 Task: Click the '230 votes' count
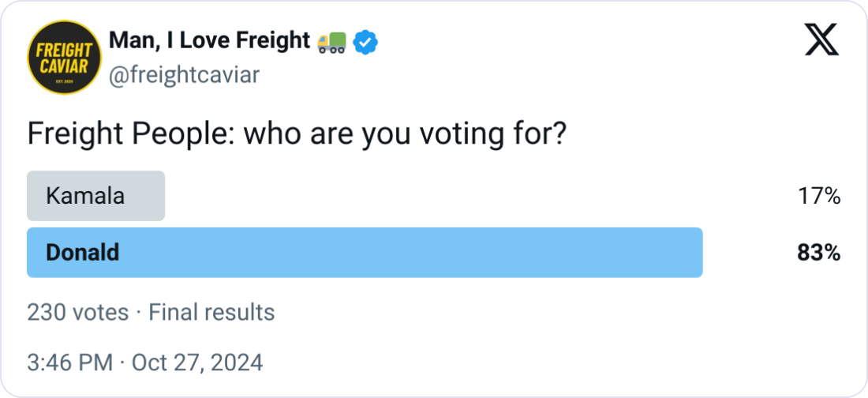point(77,313)
